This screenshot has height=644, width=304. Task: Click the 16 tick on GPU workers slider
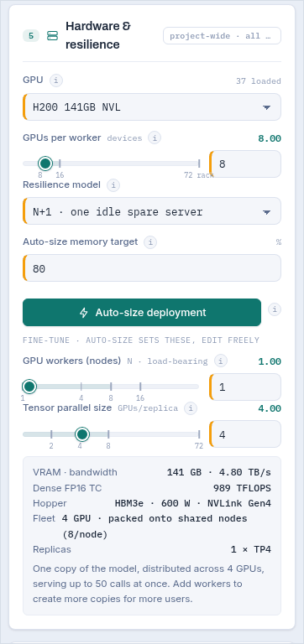click(140, 387)
